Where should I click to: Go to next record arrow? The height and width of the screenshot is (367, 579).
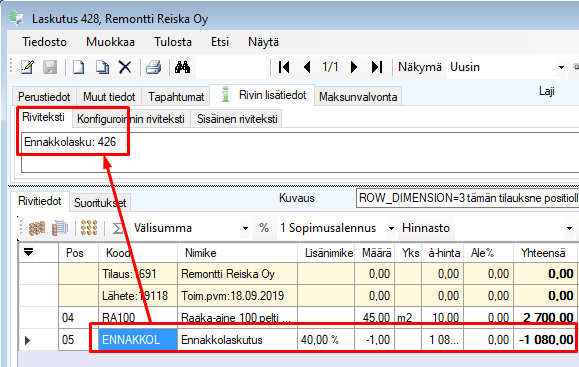click(354, 67)
